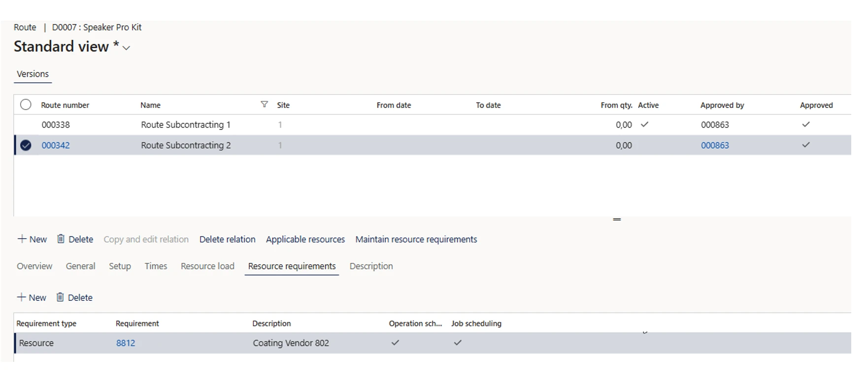Toggle Job scheduling checkmark for resource 8812
This screenshot has height=384, width=868.
(x=458, y=343)
